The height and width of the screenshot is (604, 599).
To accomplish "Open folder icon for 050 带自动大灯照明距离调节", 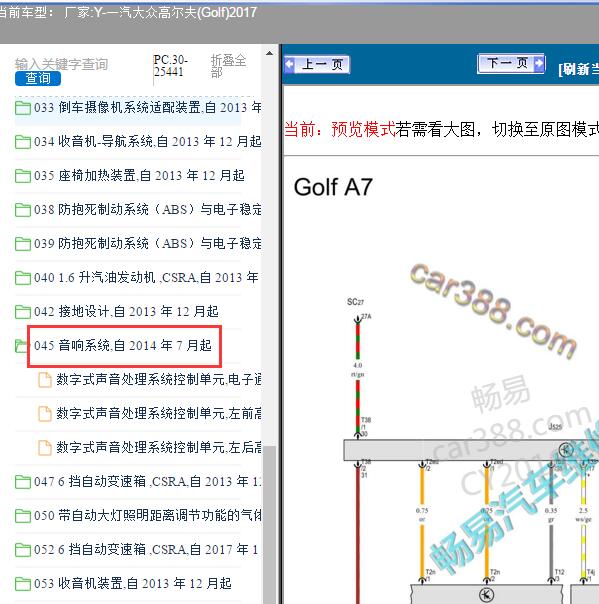I will pyautogui.click(x=23, y=515).
